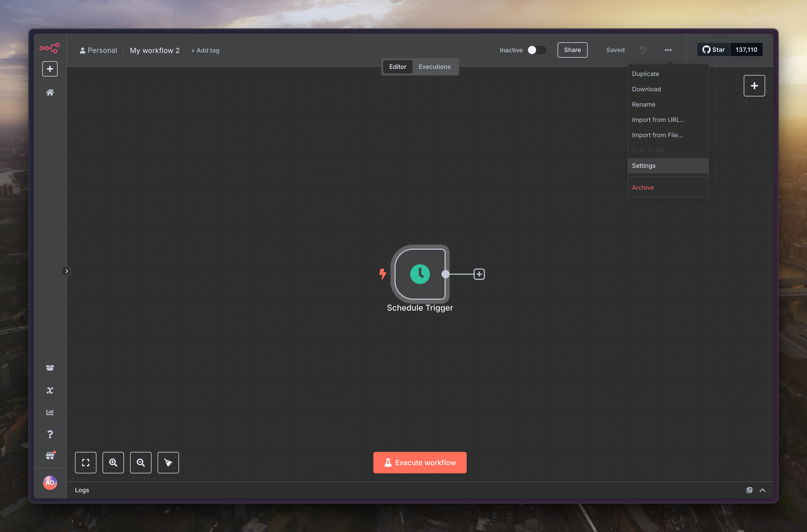
Task: Click the zoom to fit icon
Action: coord(85,462)
